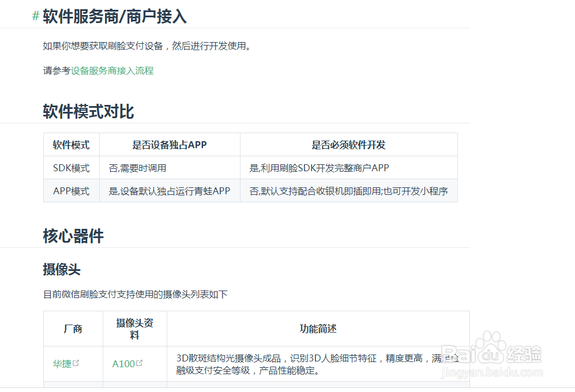The image size is (575, 392).
Task: Click the 是,设备默认独占运行青蛙APP cell
Action: 170,191
